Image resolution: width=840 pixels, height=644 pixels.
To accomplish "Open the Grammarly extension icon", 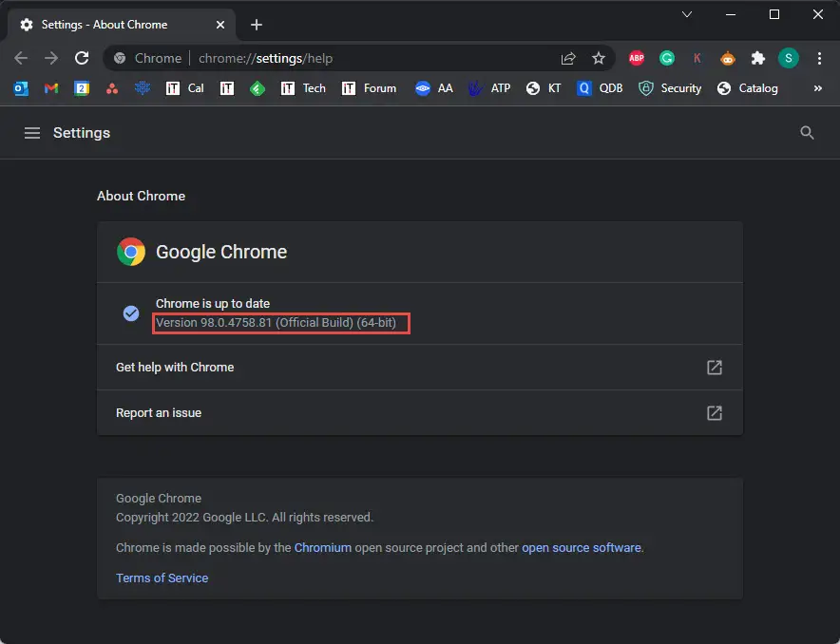I will pos(667,58).
